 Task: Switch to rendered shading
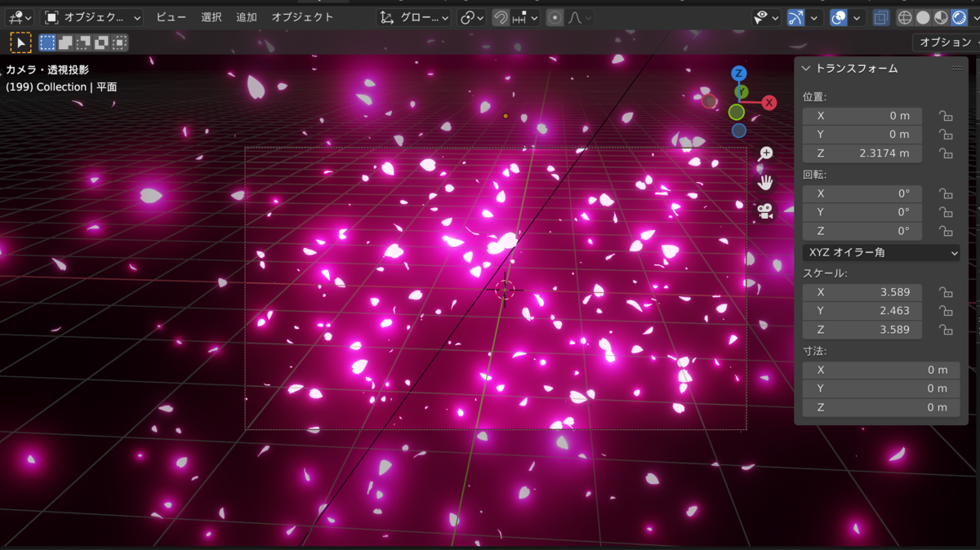point(959,17)
